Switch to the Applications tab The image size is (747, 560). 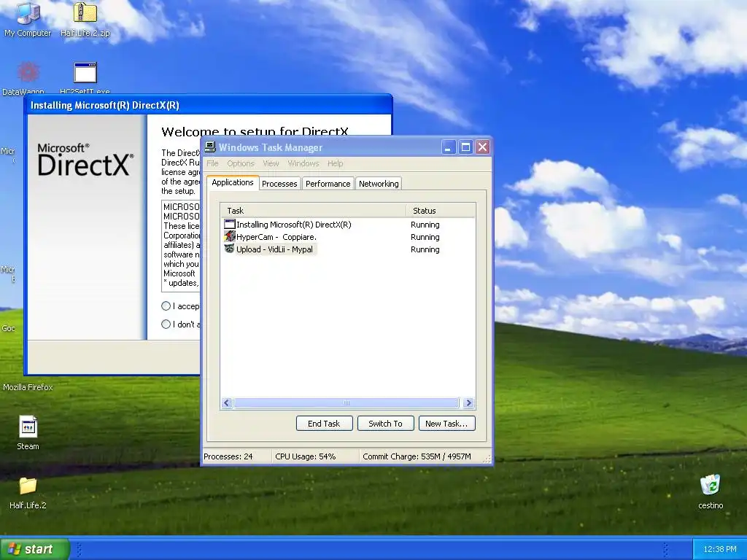[x=233, y=182]
